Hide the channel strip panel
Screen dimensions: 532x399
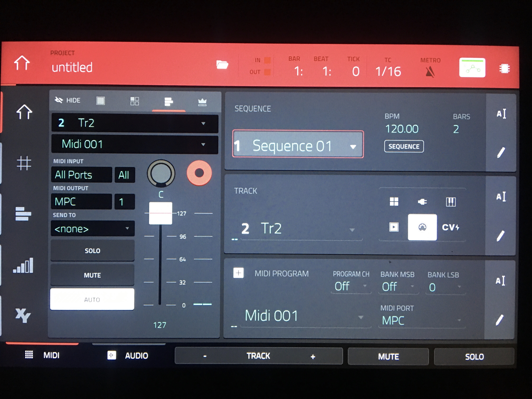point(67,100)
